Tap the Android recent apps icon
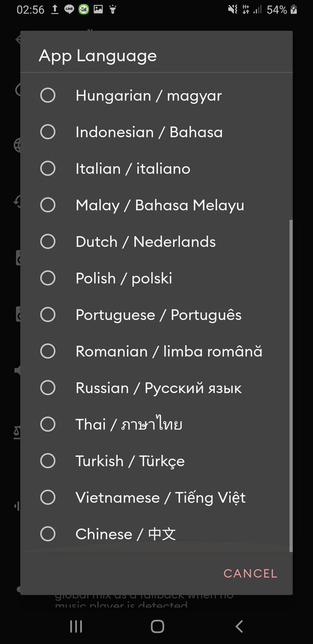This screenshot has width=313, height=644. coord(76,626)
